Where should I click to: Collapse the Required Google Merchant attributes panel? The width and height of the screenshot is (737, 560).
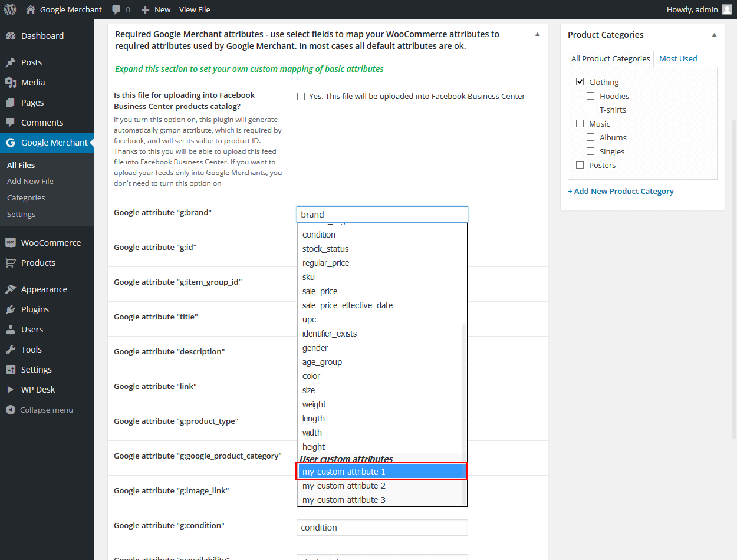click(x=537, y=35)
